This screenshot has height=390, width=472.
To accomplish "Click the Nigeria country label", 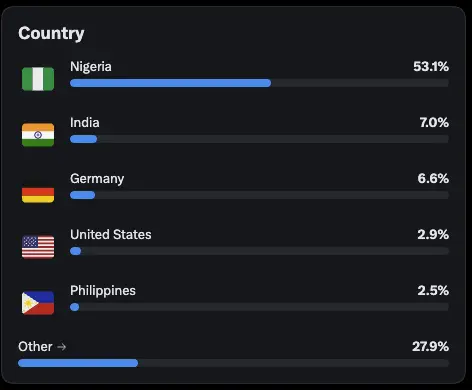I will click(91, 67).
